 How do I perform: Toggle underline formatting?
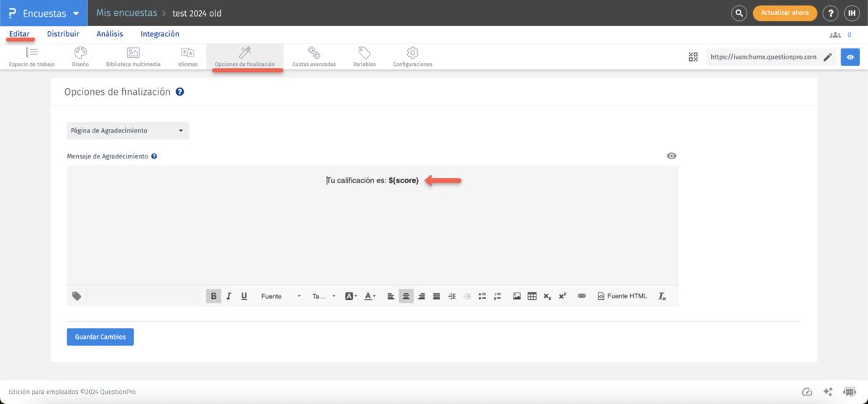click(244, 296)
